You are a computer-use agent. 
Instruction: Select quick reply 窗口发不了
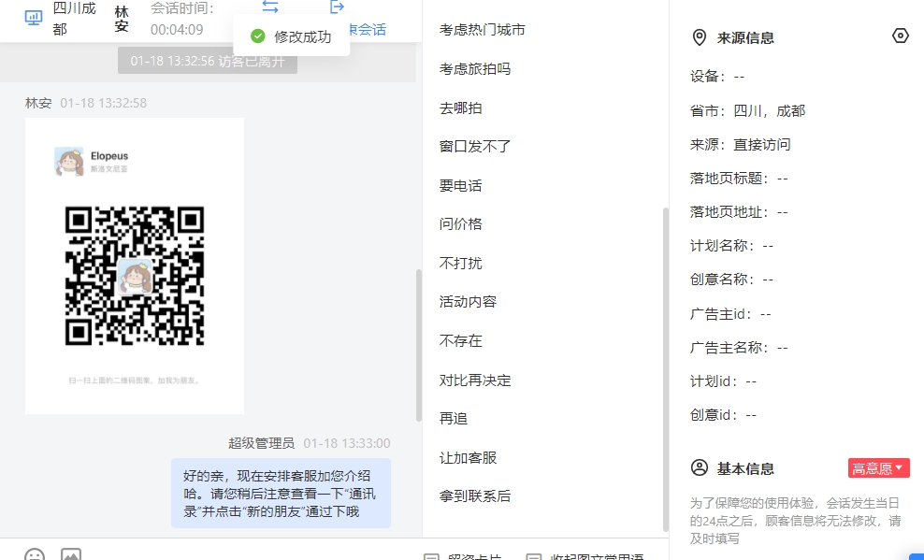[475, 147]
